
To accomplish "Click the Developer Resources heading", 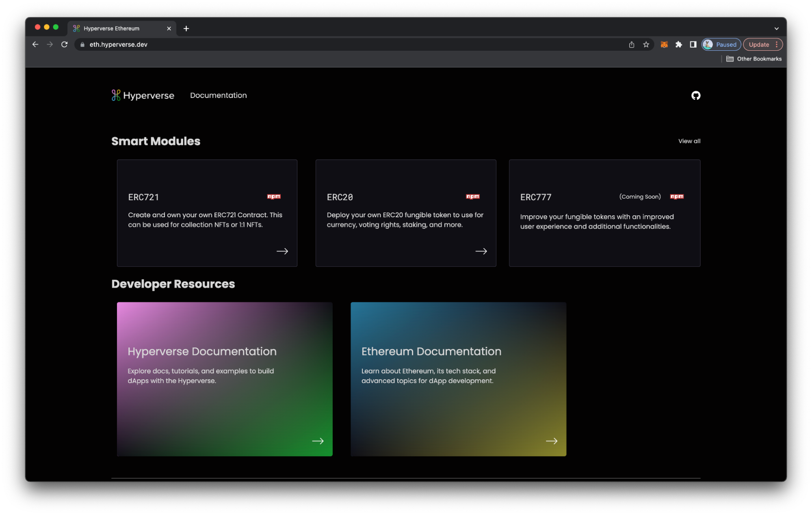I will coord(173,284).
